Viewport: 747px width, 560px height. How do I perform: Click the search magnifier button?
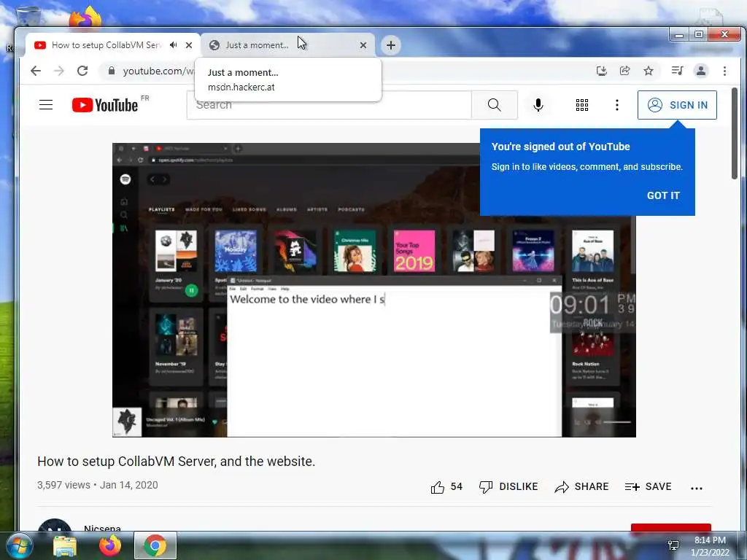[x=494, y=105]
